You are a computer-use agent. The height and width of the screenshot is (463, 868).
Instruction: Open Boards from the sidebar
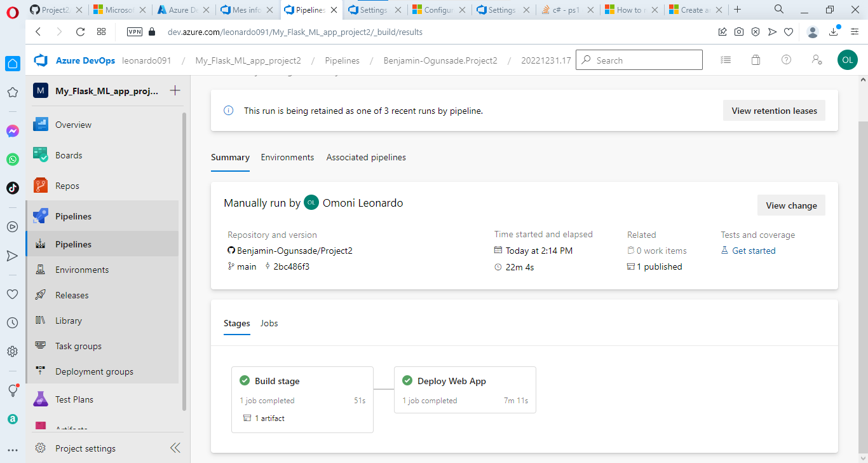[x=68, y=155]
